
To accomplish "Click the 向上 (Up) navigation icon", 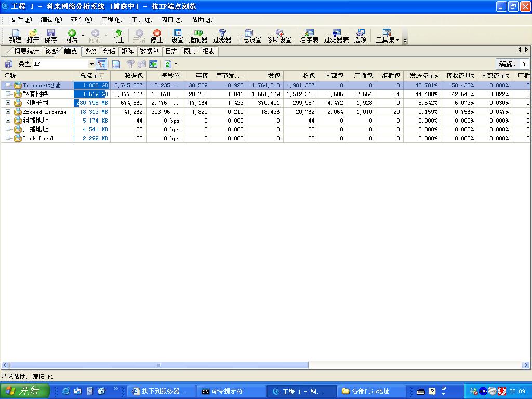I will point(118,35).
